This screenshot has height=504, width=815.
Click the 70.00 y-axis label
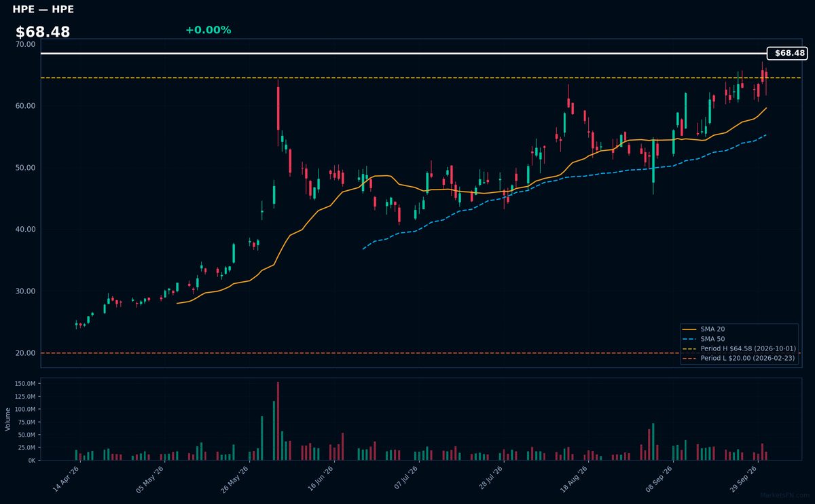26,44
